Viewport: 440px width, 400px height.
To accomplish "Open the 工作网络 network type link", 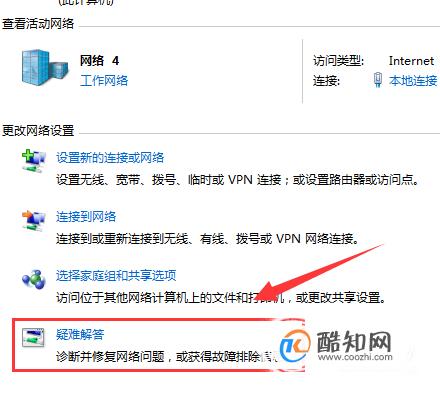I will click(104, 81).
